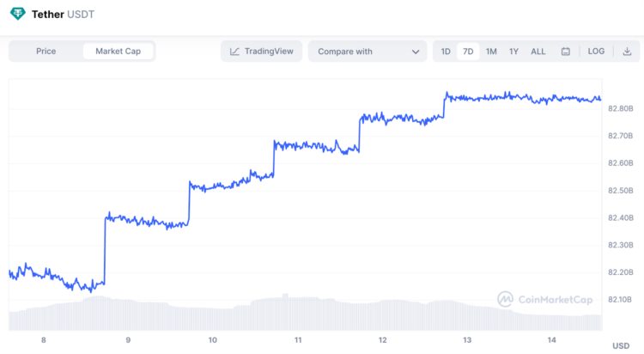
Task: Switch chart to Price view
Action: pyautogui.click(x=46, y=52)
